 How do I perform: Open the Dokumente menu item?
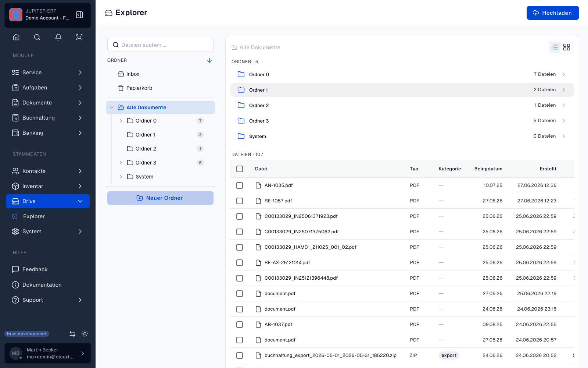[x=48, y=103]
